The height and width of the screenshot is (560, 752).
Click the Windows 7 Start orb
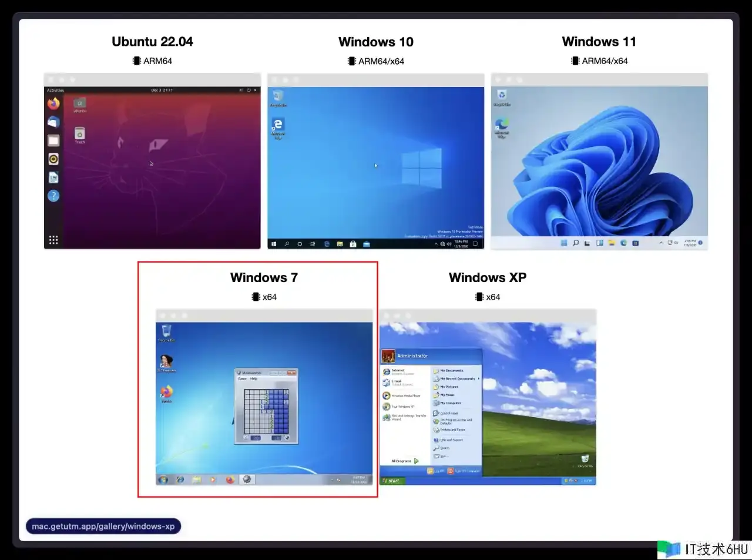[163, 479]
